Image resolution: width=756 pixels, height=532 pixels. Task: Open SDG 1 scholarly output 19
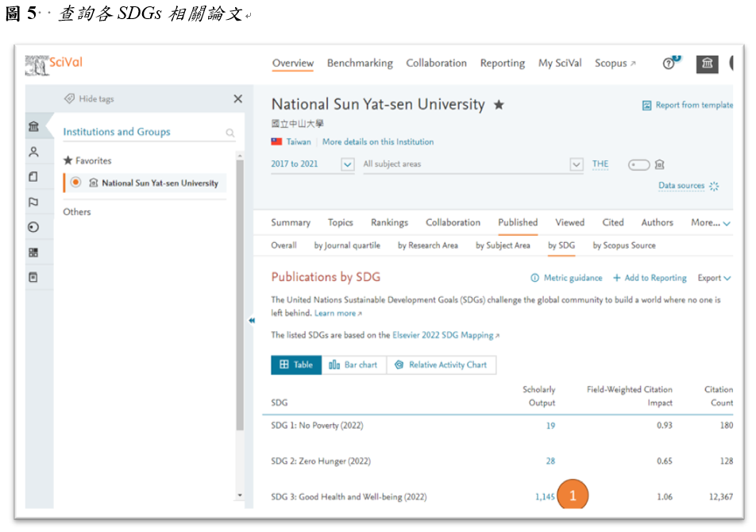[550, 426]
